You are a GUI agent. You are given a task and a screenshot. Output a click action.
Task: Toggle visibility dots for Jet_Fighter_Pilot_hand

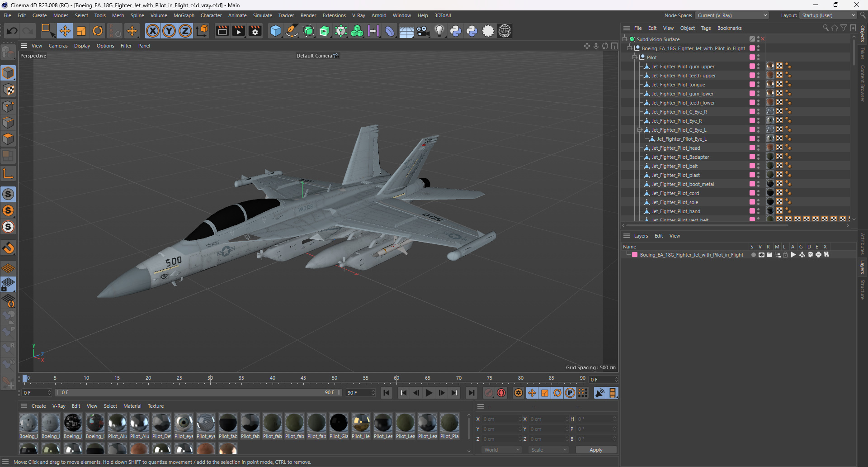(x=758, y=211)
